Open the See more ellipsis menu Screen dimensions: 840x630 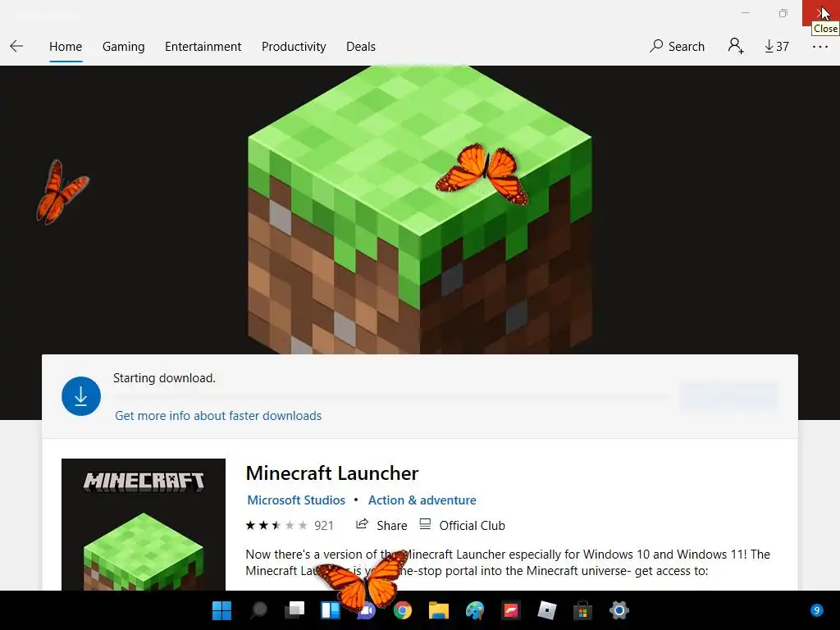(x=819, y=47)
